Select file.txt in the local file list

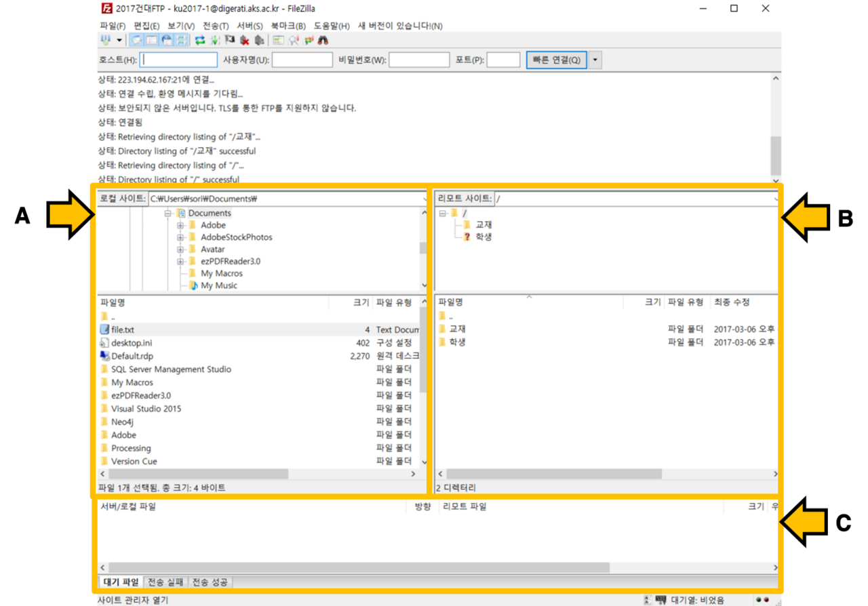point(123,330)
